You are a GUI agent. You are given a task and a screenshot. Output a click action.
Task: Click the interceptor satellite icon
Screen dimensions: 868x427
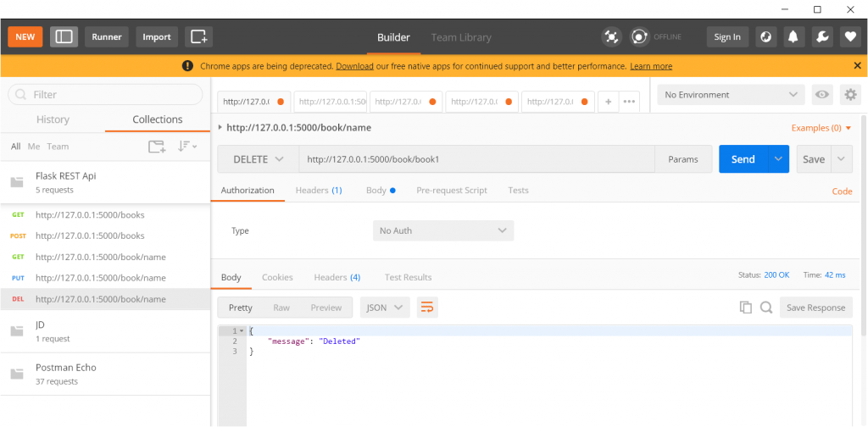pos(611,37)
